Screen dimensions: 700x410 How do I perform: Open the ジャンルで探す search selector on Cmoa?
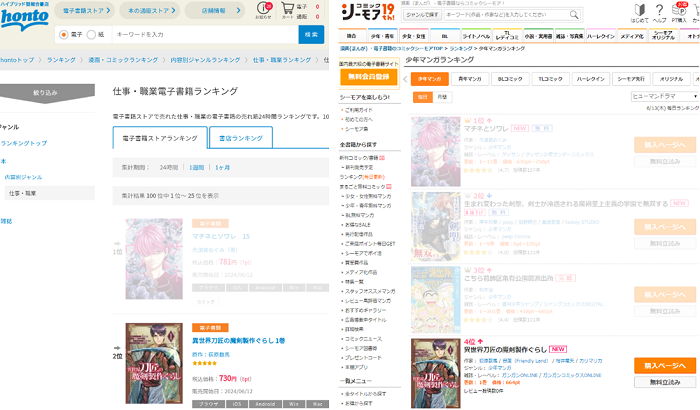click(422, 15)
